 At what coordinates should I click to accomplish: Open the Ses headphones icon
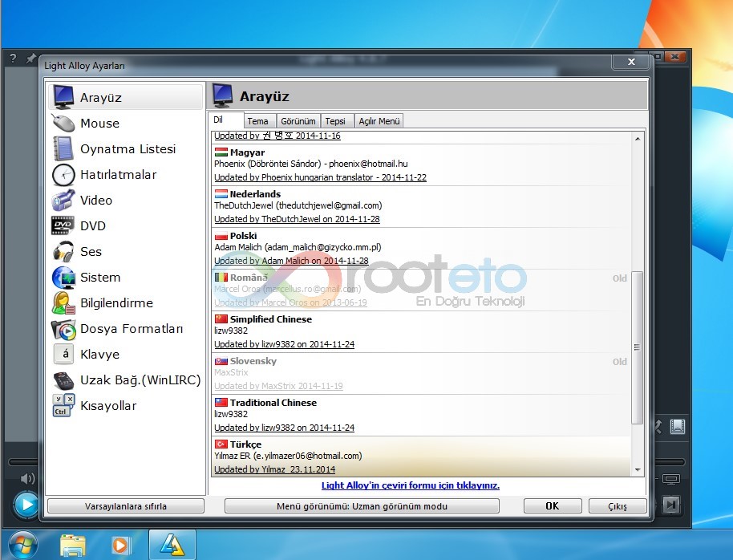(x=63, y=251)
